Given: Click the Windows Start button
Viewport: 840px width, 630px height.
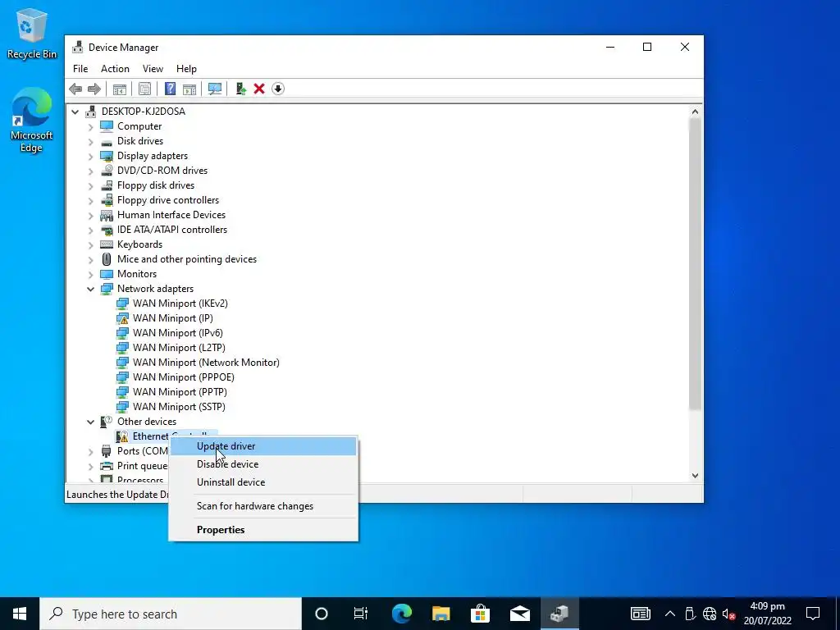Looking at the screenshot, I should [x=20, y=614].
